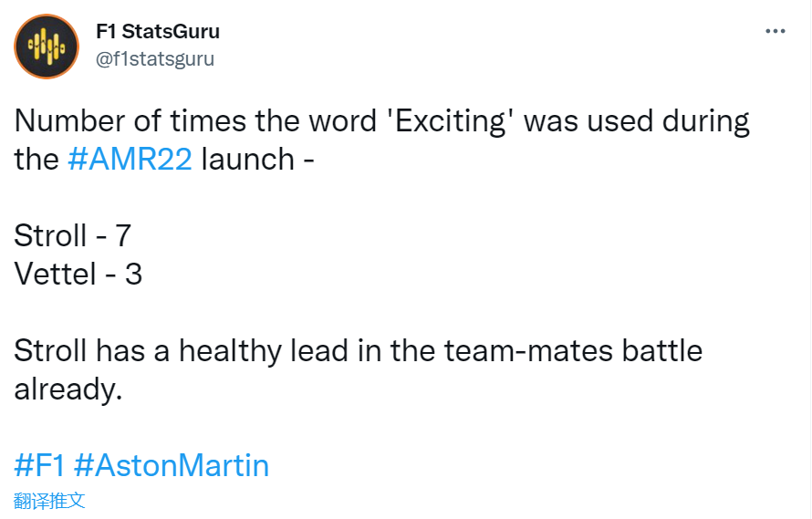812x519 pixels.
Task: Open the More options ellipsis menu
Action: (x=775, y=31)
